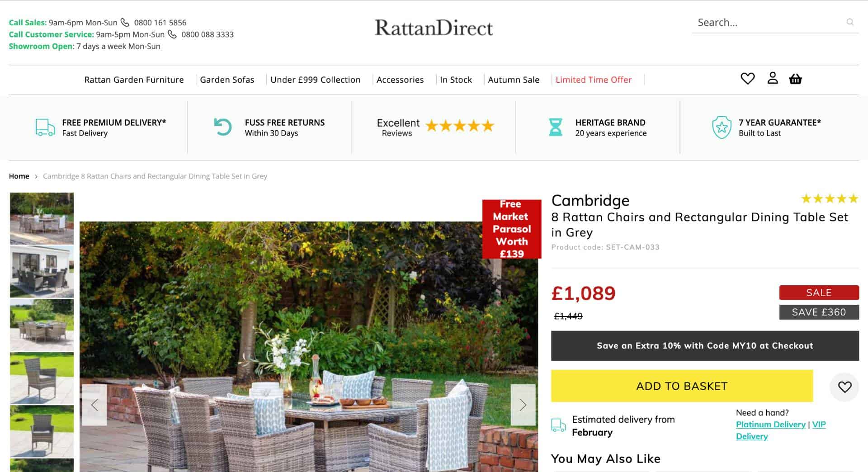
Task: Open Under £999 Collection menu
Action: point(315,80)
